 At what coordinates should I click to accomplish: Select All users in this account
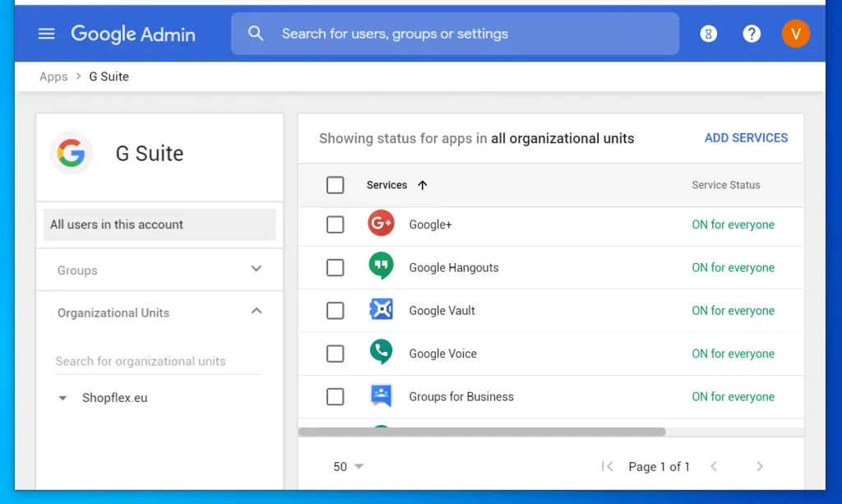click(x=160, y=224)
